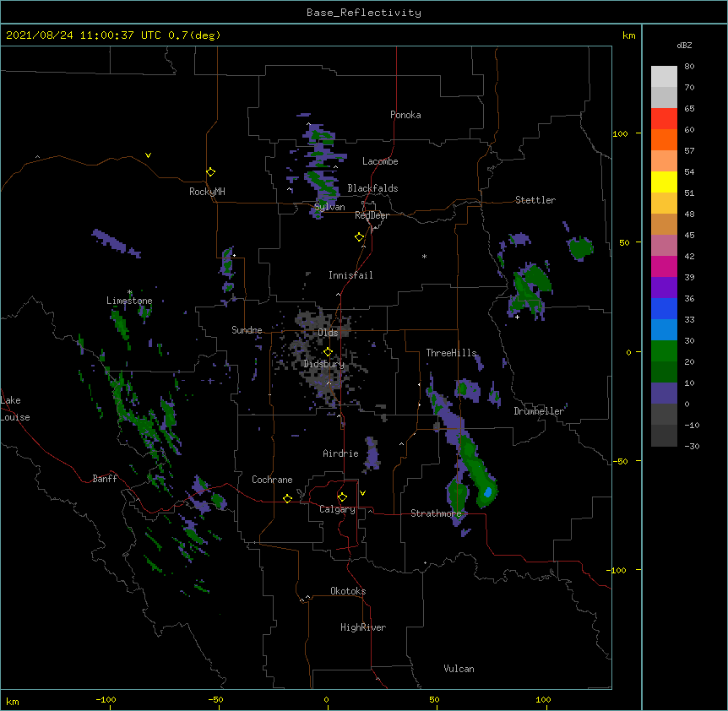Click the Olds town label
Image resolution: width=728 pixels, height=711 pixels.
[328, 333]
